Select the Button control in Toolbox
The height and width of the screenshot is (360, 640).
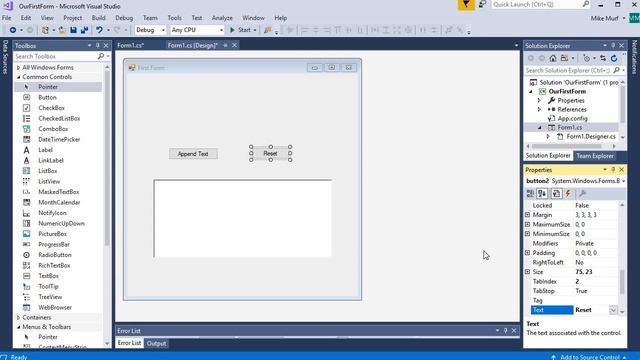click(x=47, y=98)
